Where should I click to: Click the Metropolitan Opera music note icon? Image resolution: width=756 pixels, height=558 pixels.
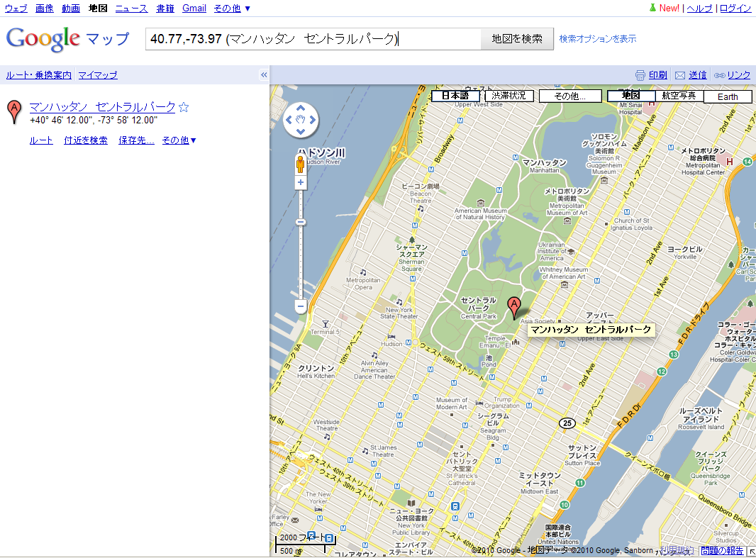[x=363, y=272]
